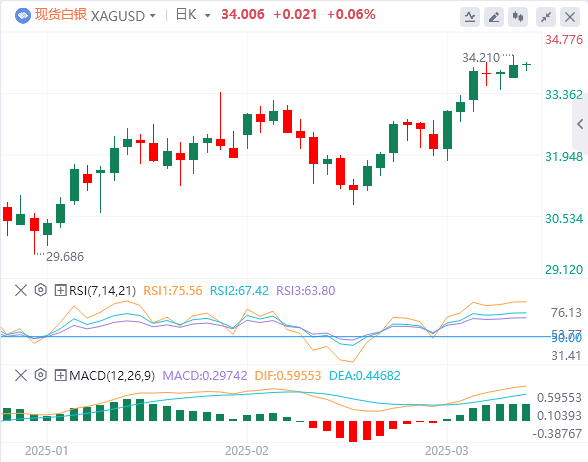The width and height of the screenshot is (588, 462).
Task: Open the indicators chart-line toolbar icon
Action: pyautogui.click(x=470, y=17)
